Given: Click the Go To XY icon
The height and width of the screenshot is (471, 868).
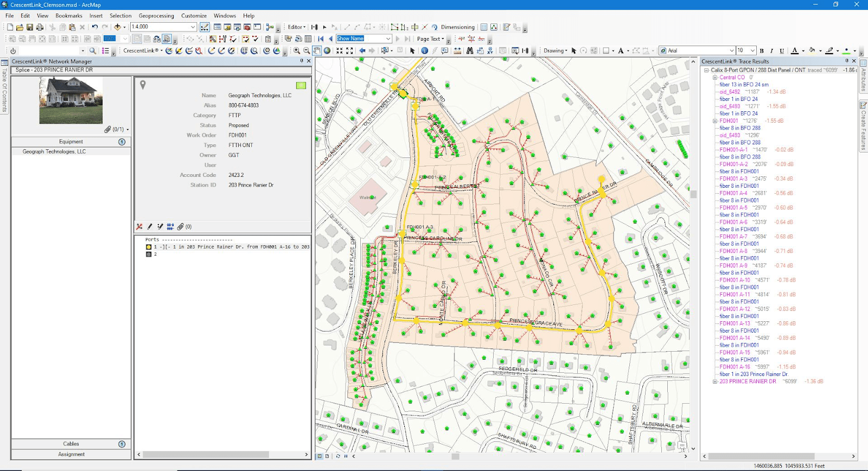Looking at the screenshot, I should (490, 51).
